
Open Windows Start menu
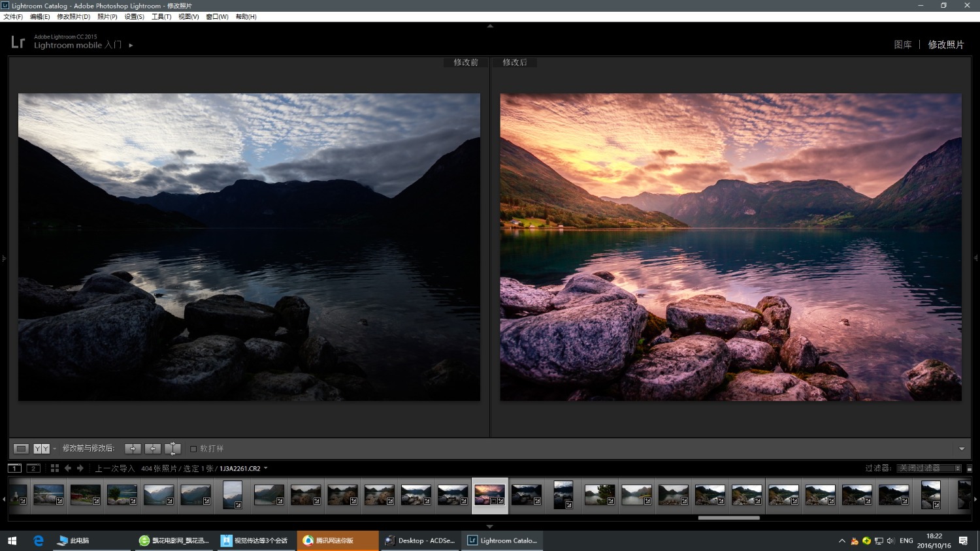(x=12, y=541)
